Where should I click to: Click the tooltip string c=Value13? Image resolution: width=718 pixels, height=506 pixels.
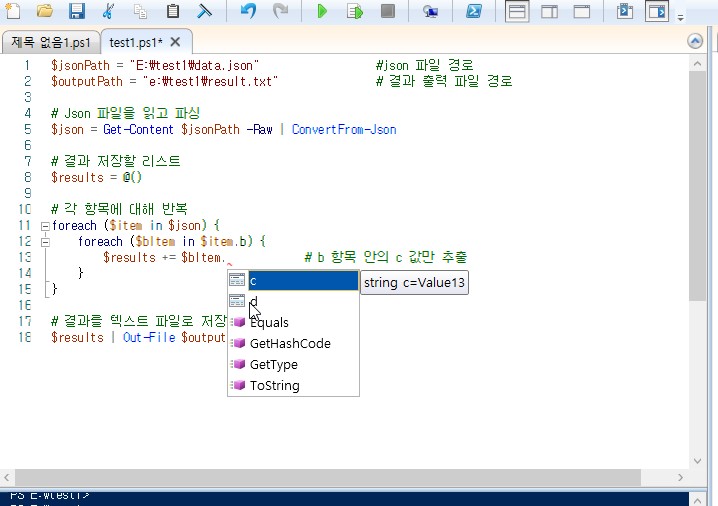tap(414, 283)
